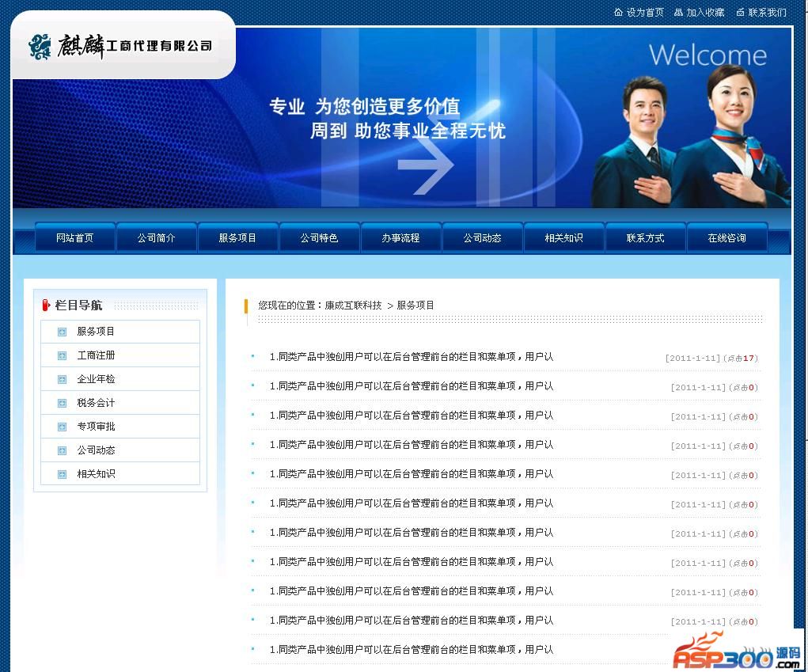Click the plus icon next to 相关知识
Viewport: 808px width, 672px height.
62,474
